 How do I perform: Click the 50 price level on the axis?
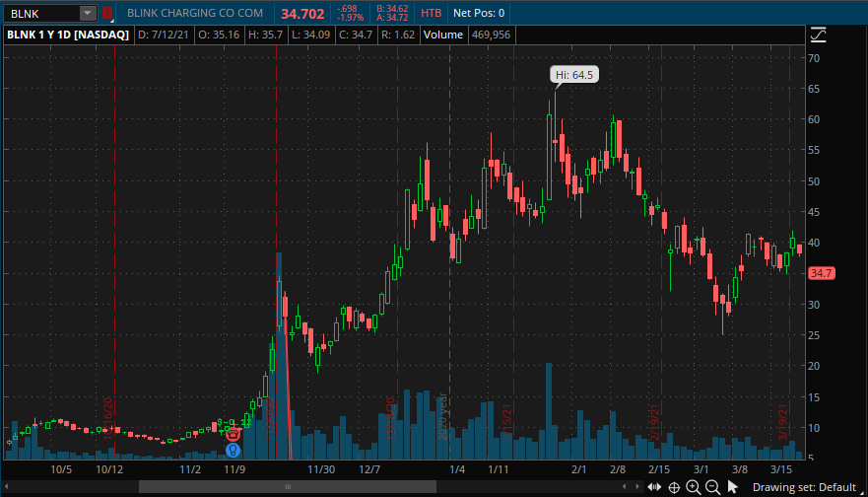pos(814,181)
